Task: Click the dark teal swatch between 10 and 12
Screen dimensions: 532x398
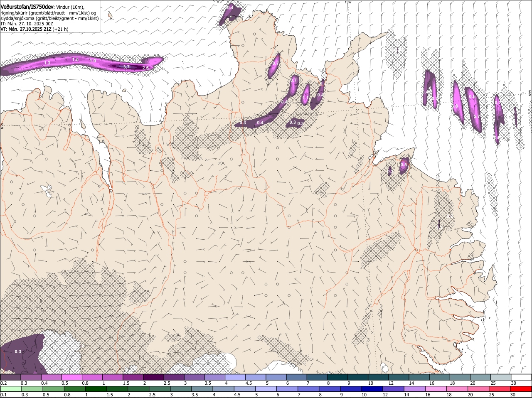Action: tap(378, 377)
